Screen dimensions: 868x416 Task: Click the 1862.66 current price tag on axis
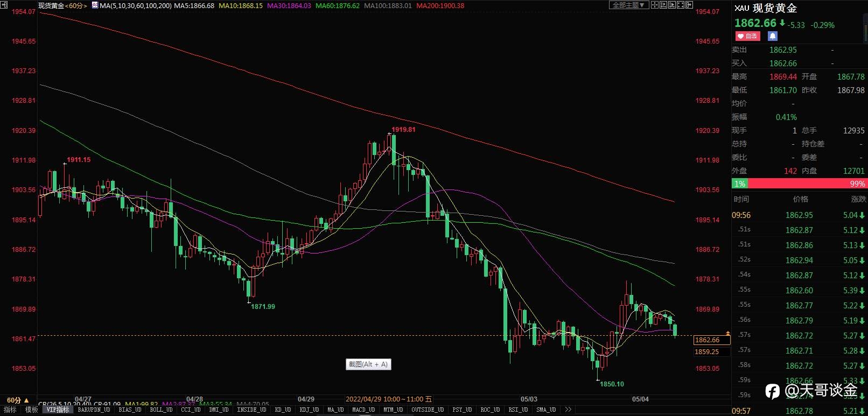pos(712,340)
